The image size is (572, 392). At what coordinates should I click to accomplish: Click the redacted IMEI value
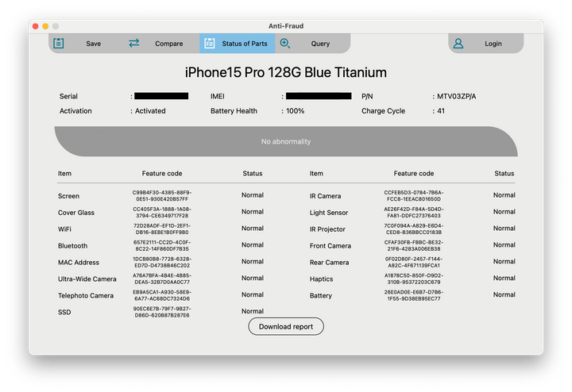[x=319, y=96]
